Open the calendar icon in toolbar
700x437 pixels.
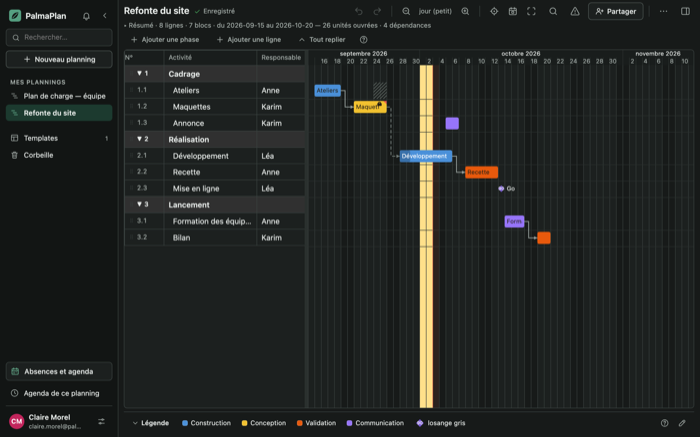click(512, 11)
